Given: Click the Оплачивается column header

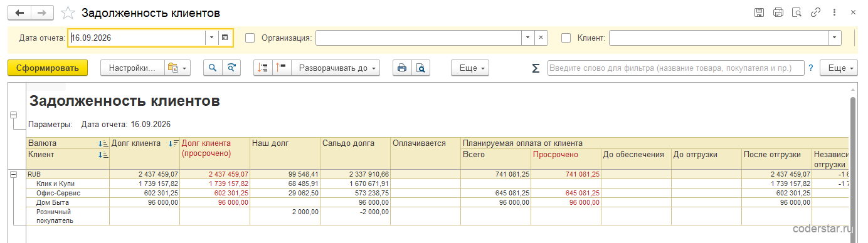Looking at the screenshot, I should tap(425, 153).
